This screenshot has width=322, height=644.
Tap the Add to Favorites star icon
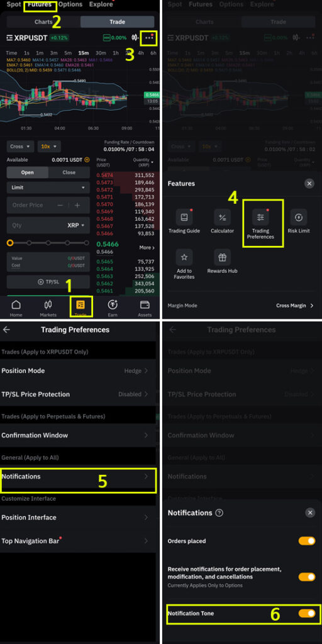pyautogui.click(x=184, y=257)
